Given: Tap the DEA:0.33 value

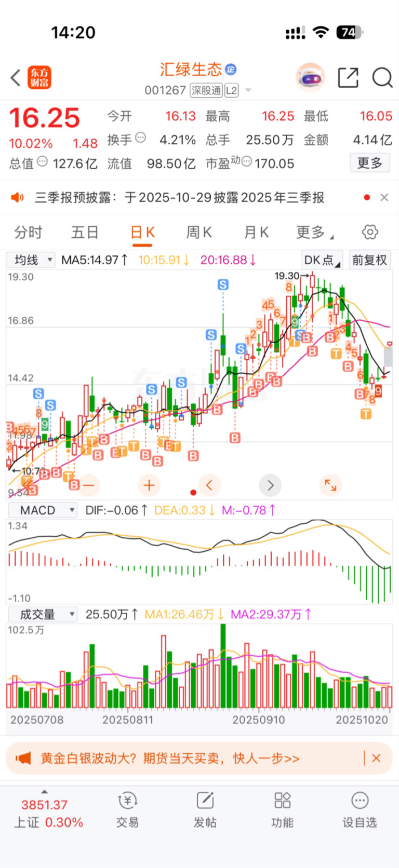Looking at the screenshot, I should click(x=185, y=510).
